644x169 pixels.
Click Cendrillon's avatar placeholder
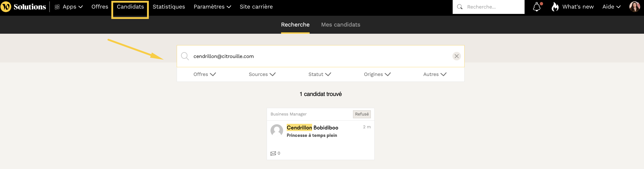[x=277, y=131]
